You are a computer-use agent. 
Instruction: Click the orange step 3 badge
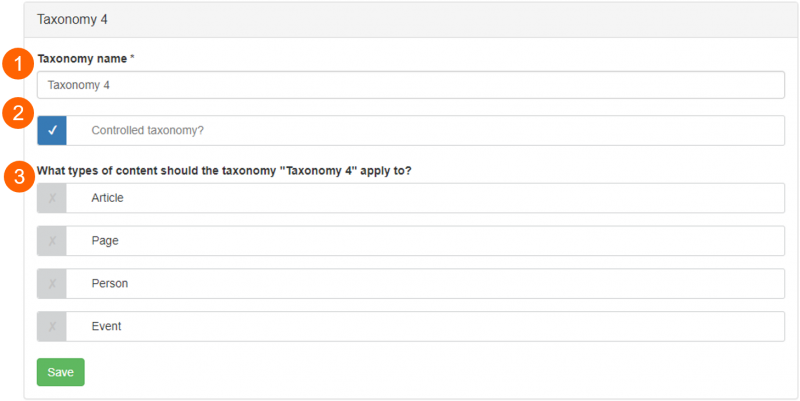(x=18, y=177)
